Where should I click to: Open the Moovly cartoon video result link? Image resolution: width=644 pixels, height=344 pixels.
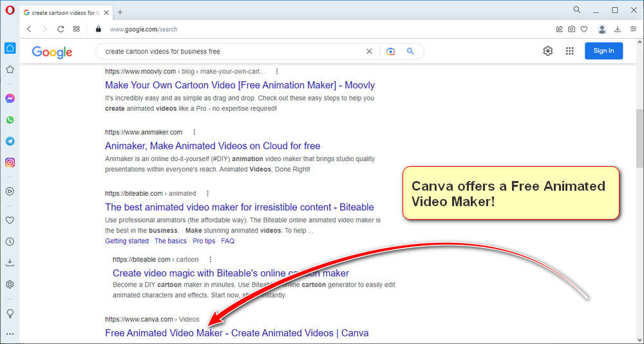[240, 85]
